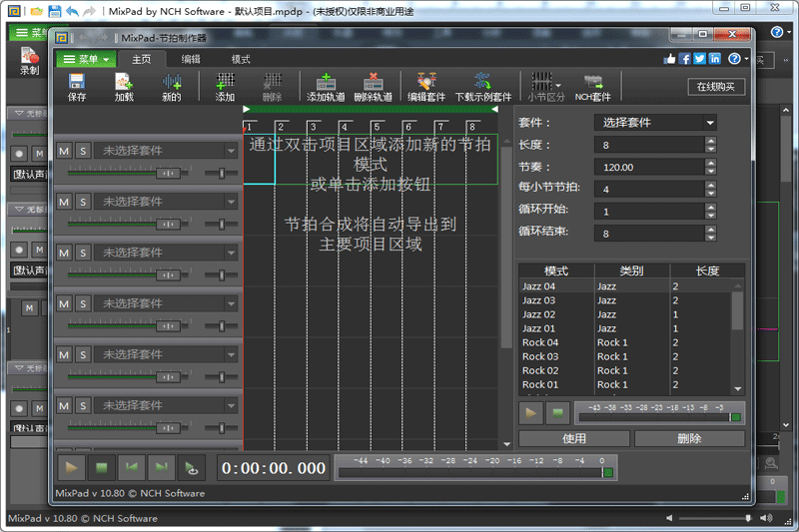
Task: Mute the sixth beat track
Action: pyautogui.click(x=64, y=406)
